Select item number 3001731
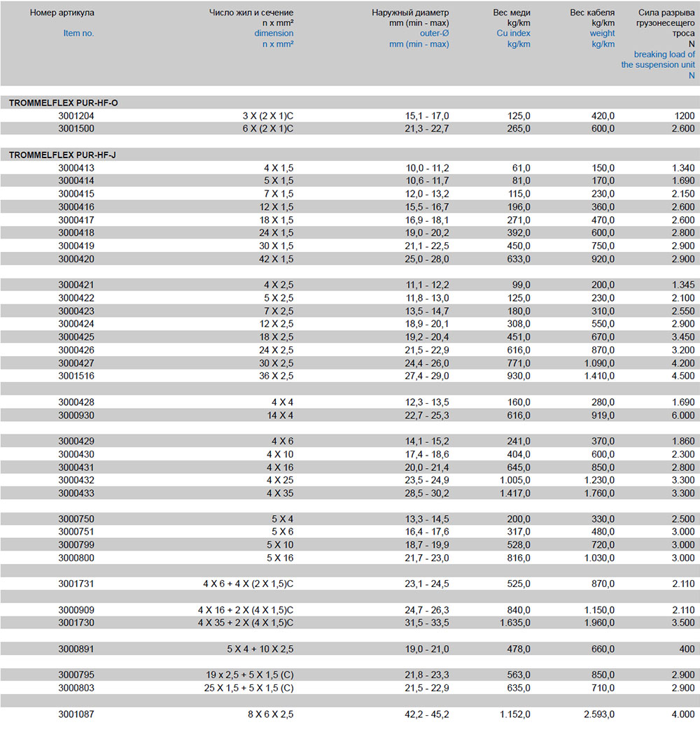 point(76,584)
